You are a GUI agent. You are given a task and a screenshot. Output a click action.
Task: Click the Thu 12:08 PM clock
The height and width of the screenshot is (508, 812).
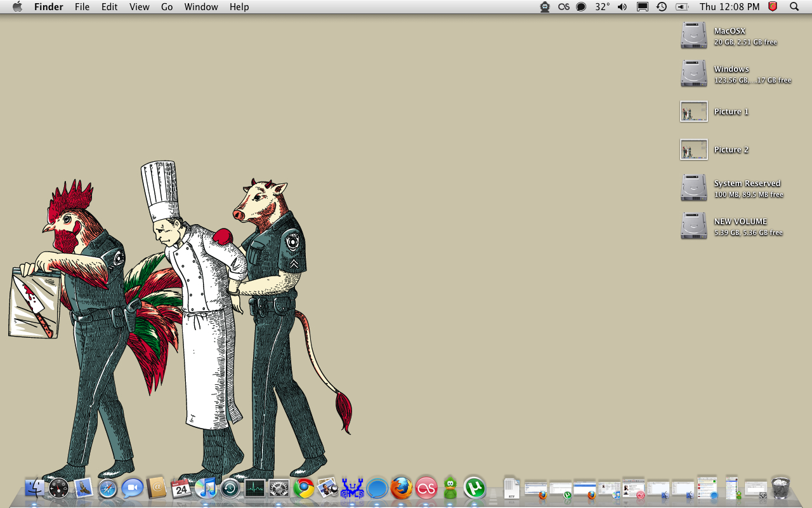pos(730,6)
